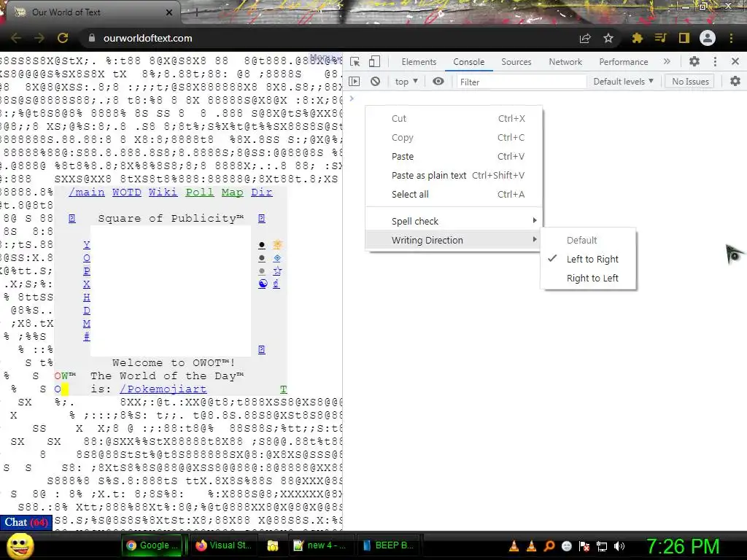Switch to the Elements tab
The width and height of the screenshot is (747, 560).
[x=419, y=62]
